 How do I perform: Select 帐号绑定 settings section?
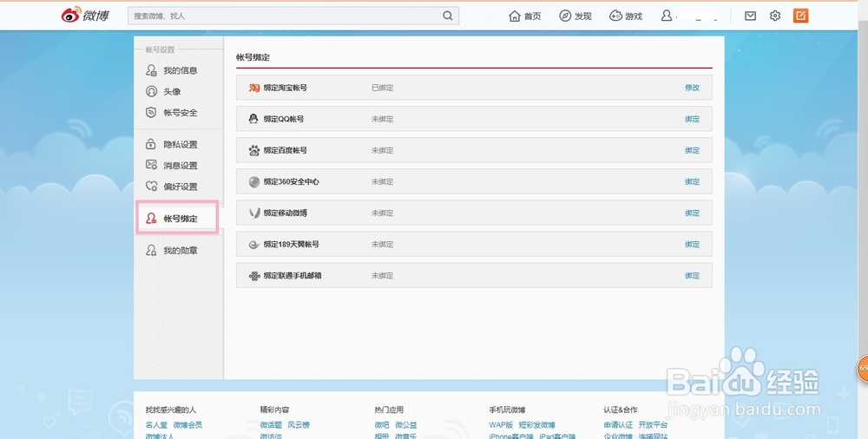tap(181, 219)
